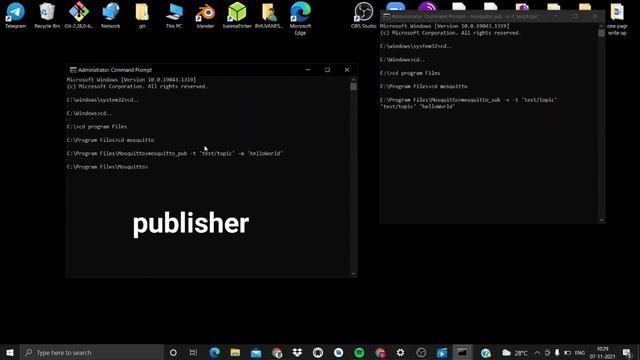Open Spotify green icon on taskbar
Image resolution: width=640 pixels, height=360 pixels.
coord(359,352)
